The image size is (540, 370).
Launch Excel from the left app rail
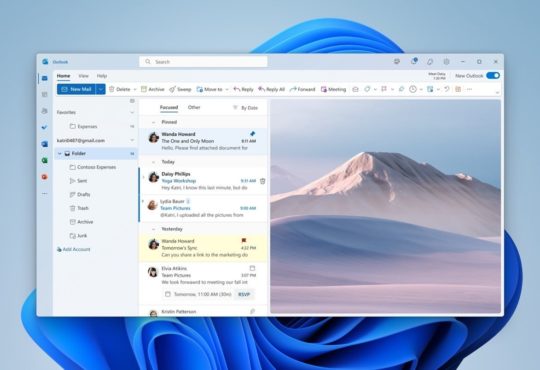point(44,160)
